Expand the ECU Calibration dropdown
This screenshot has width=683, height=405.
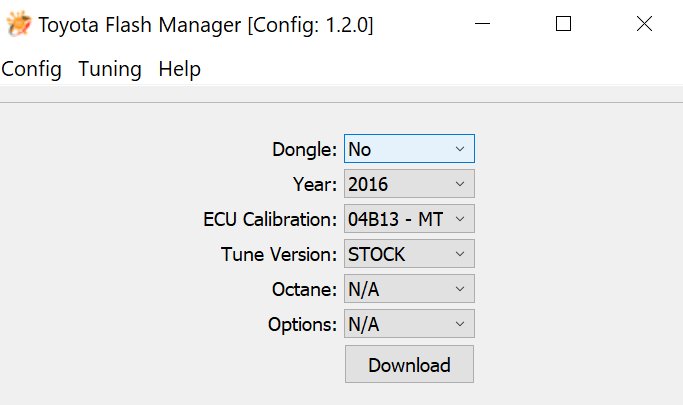[409, 219]
